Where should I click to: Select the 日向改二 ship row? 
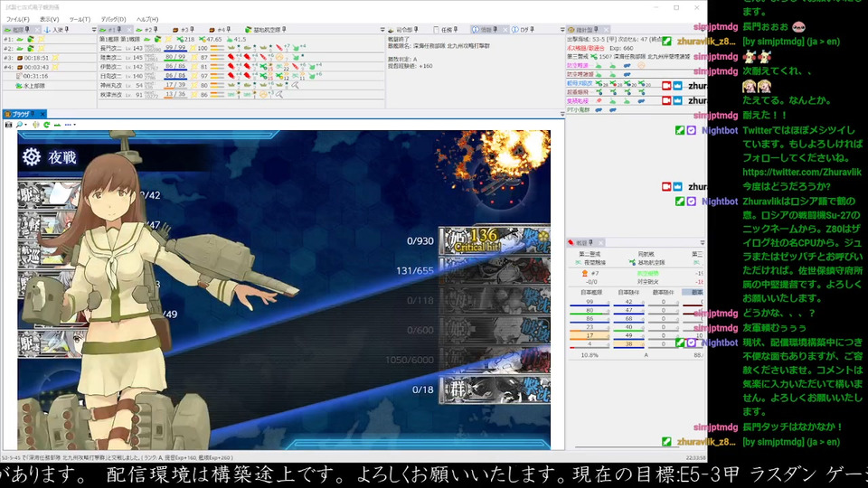pos(241,76)
